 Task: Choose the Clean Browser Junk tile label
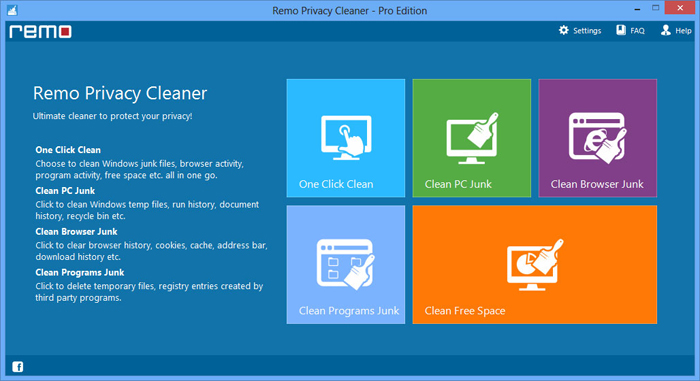click(597, 184)
